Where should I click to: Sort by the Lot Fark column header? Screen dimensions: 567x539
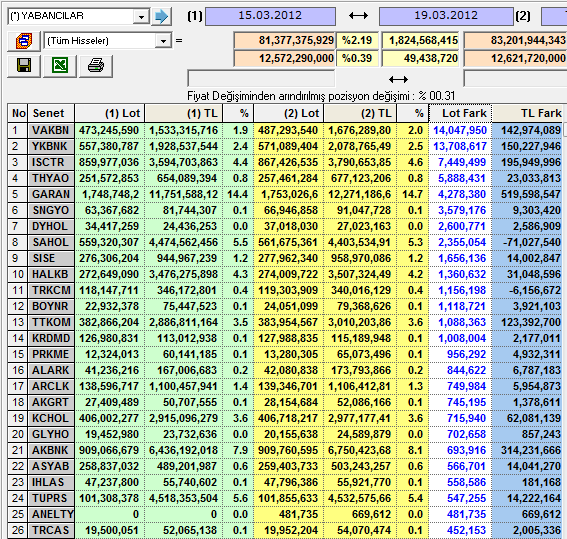[460, 113]
